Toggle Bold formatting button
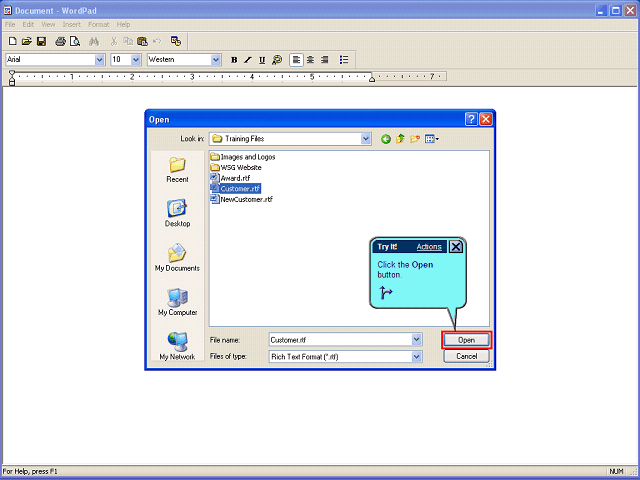Image resolution: width=640 pixels, height=480 pixels. [234, 60]
